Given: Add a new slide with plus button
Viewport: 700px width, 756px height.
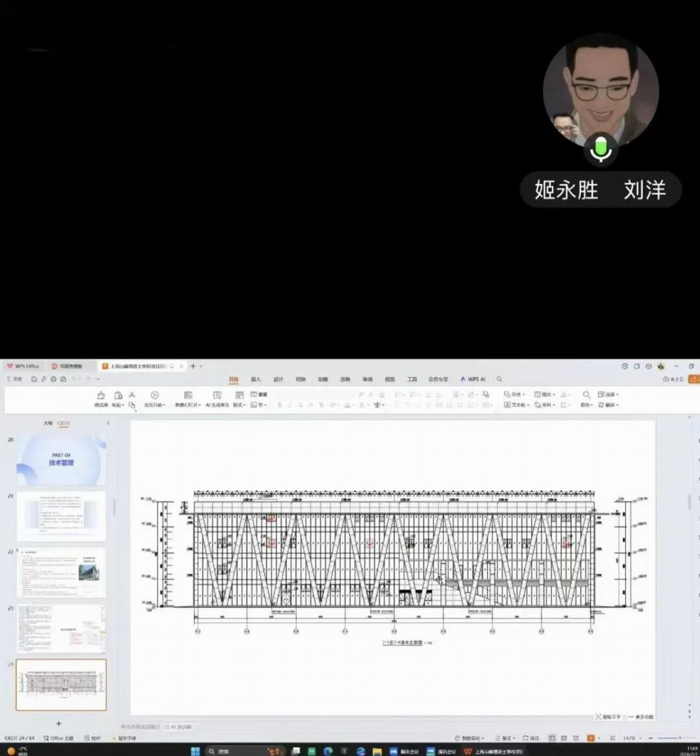Looking at the screenshot, I should [59, 724].
